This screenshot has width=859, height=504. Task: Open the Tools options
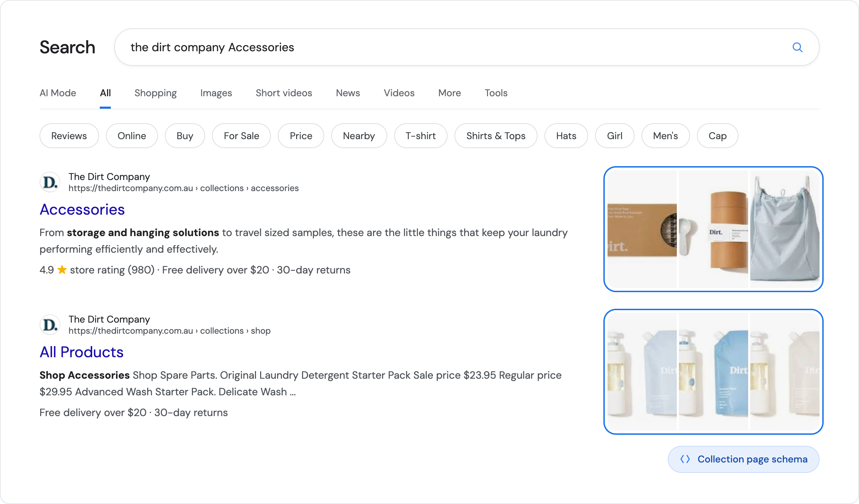(x=496, y=93)
